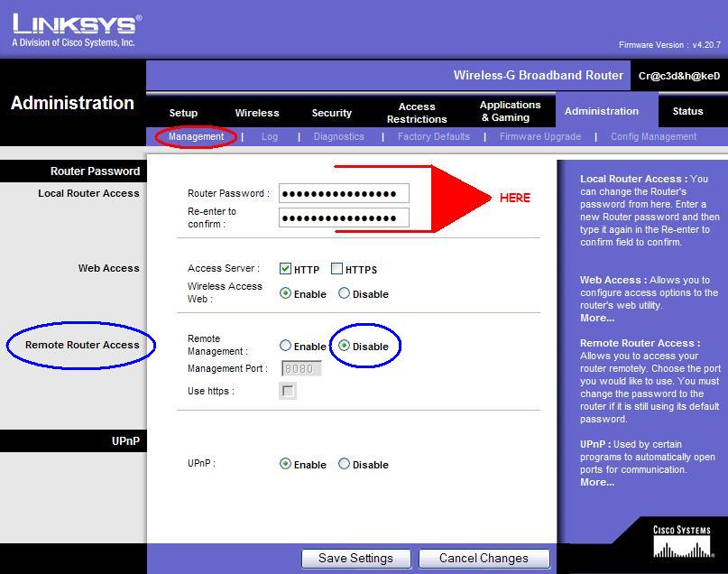This screenshot has width=728, height=574.
Task: Open the Status tab
Action: tap(687, 111)
